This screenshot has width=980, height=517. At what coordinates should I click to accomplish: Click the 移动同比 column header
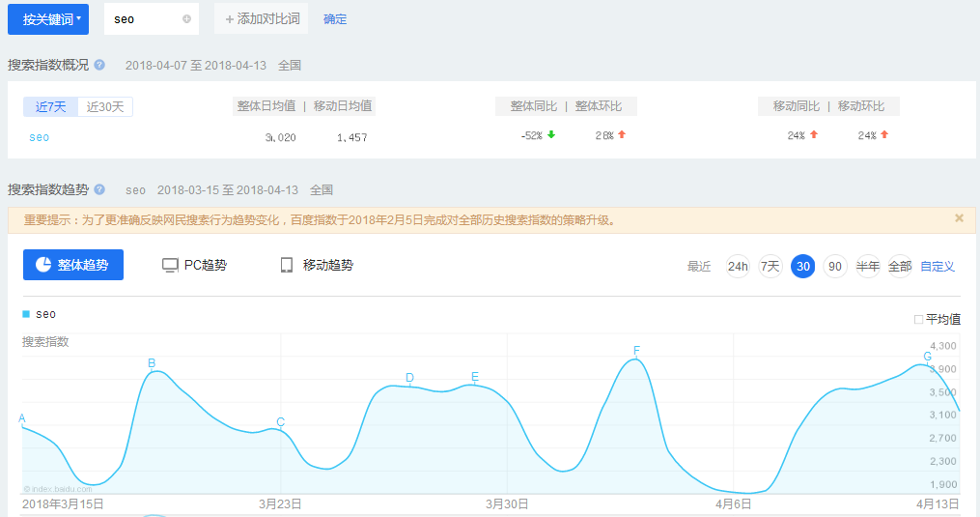tap(797, 106)
